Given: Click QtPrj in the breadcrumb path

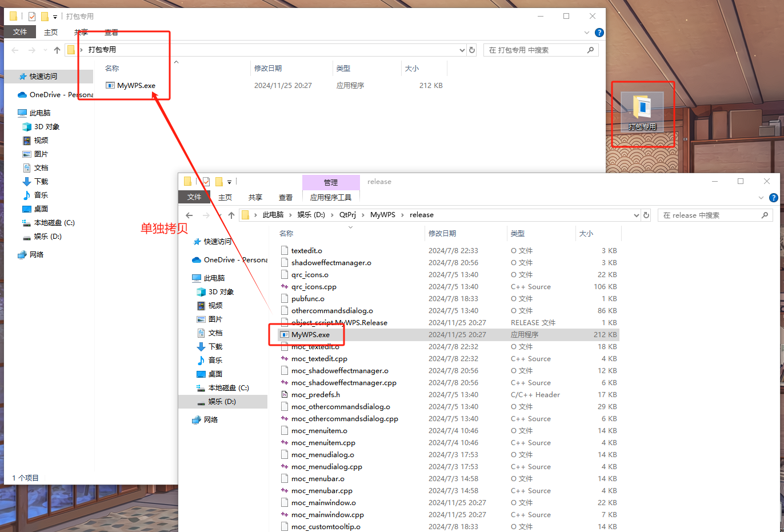Looking at the screenshot, I should click(347, 215).
